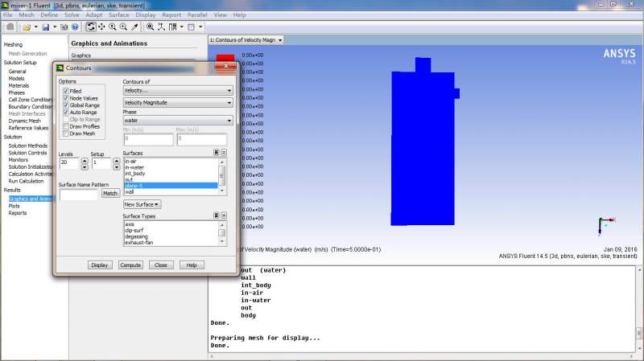The height and width of the screenshot is (361, 644).
Task: Click the Display button in Contours dialog
Action: [99, 265]
